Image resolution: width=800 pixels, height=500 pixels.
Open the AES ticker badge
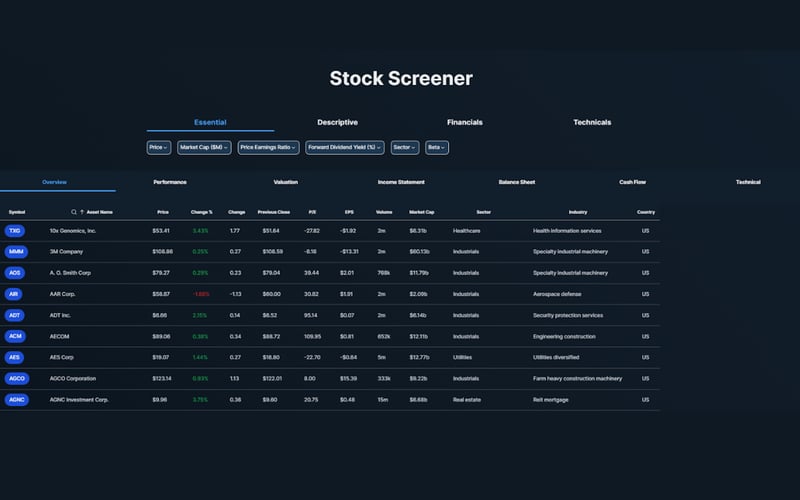pos(14,358)
